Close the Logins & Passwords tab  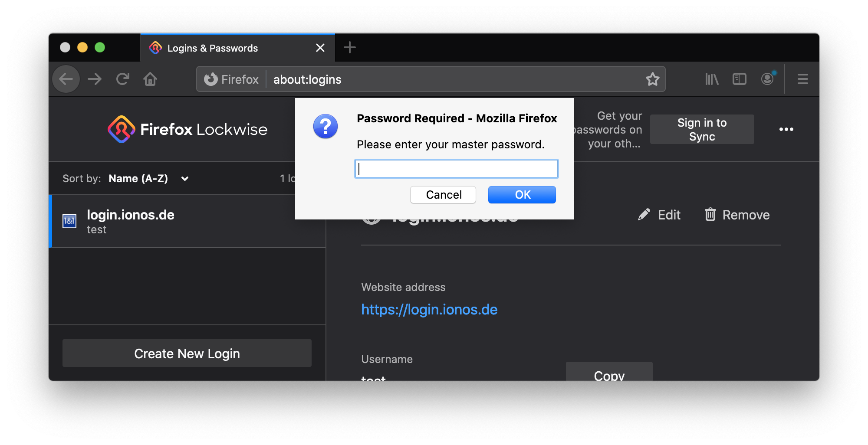pyautogui.click(x=320, y=48)
